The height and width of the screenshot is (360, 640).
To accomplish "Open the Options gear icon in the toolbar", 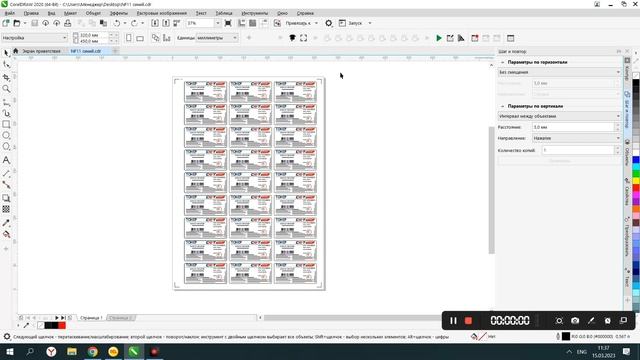I will (329, 23).
